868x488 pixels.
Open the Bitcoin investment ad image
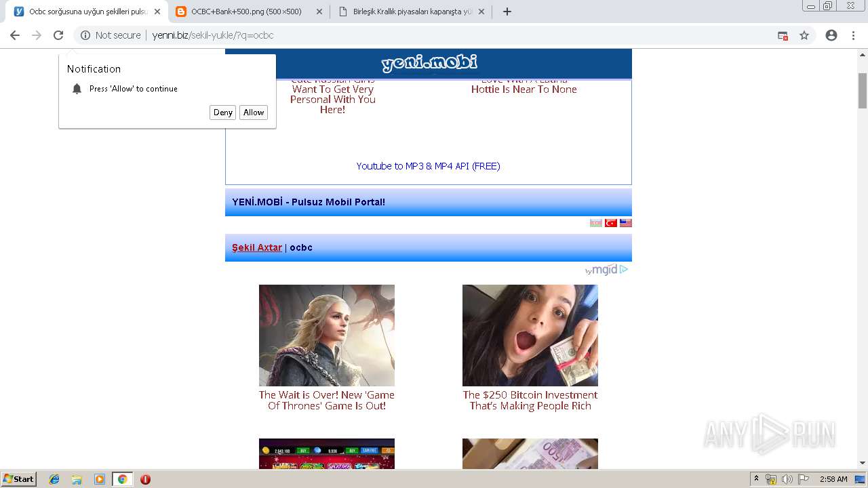(x=530, y=335)
